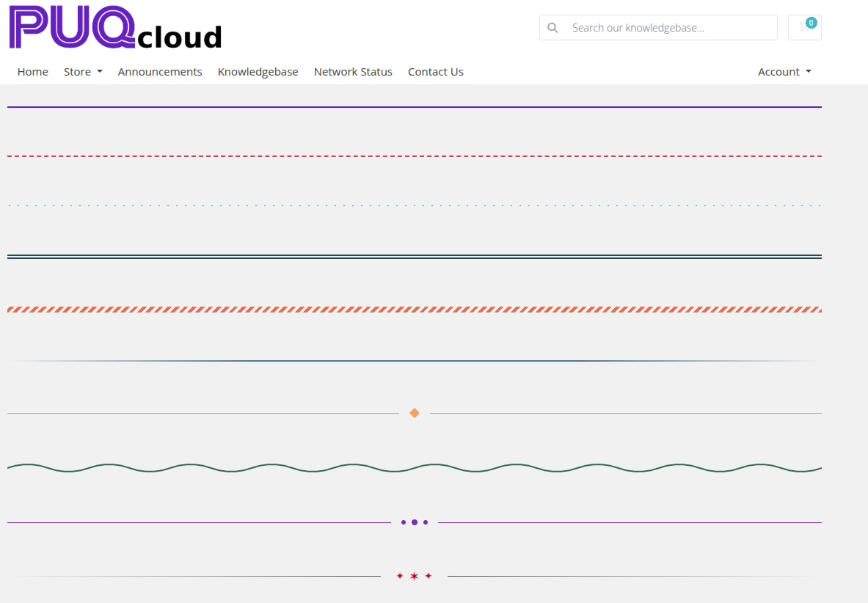Click the cart item count badge
This screenshot has height=603, width=868.
pos(810,22)
